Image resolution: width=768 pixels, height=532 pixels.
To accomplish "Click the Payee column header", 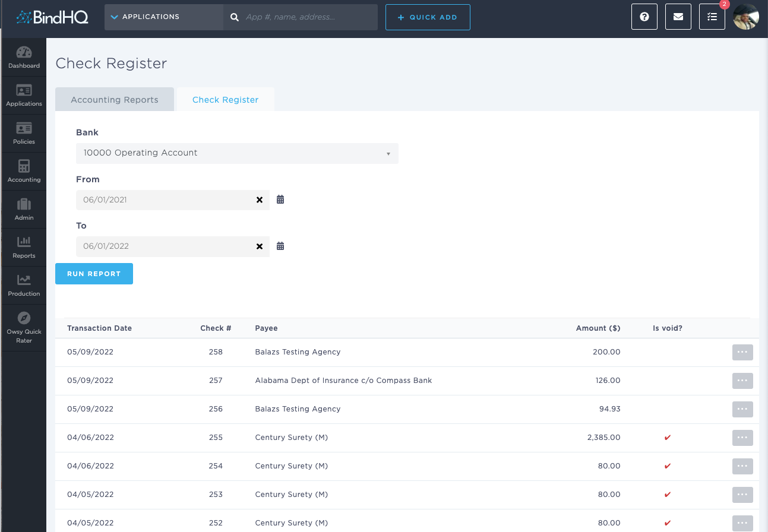I will click(x=266, y=328).
